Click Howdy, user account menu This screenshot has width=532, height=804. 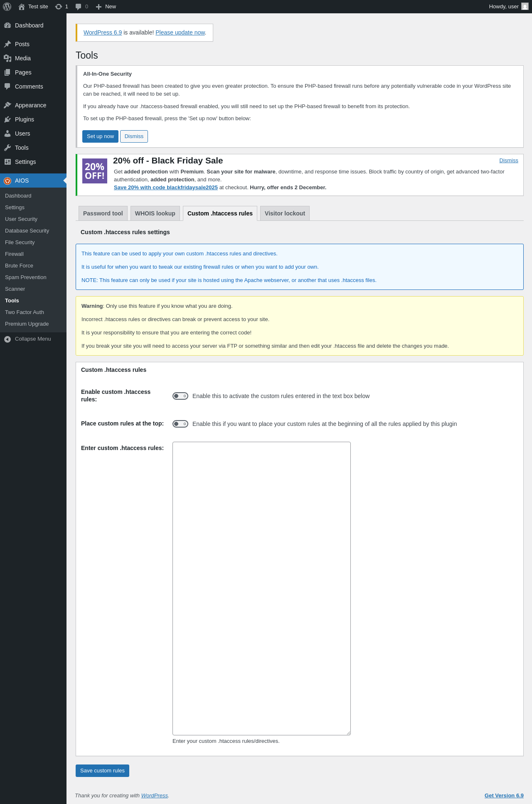pyautogui.click(x=509, y=7)
